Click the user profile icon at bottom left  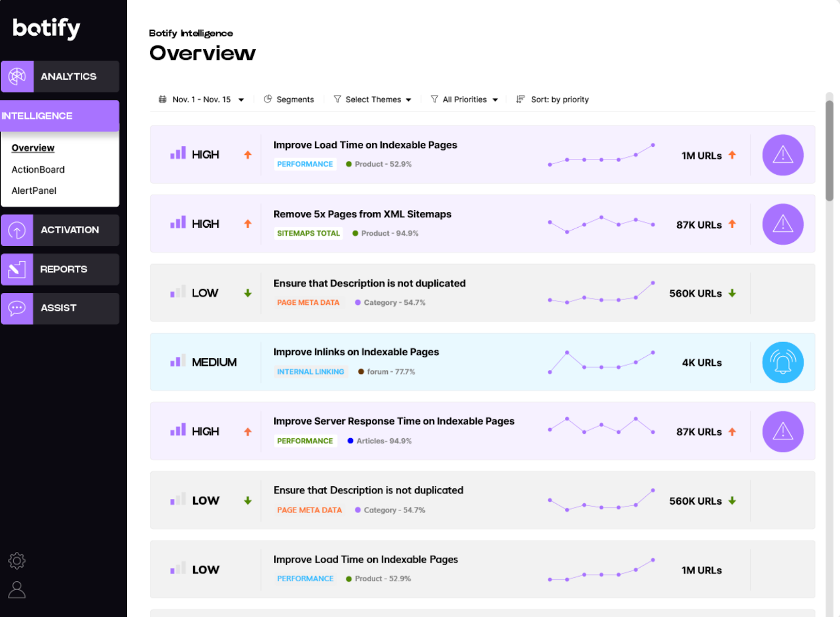pos(16,590)
